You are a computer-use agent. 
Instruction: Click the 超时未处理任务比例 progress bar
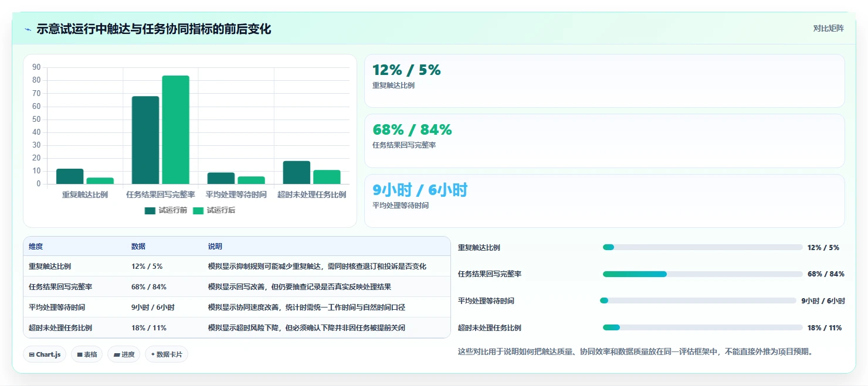703,327
